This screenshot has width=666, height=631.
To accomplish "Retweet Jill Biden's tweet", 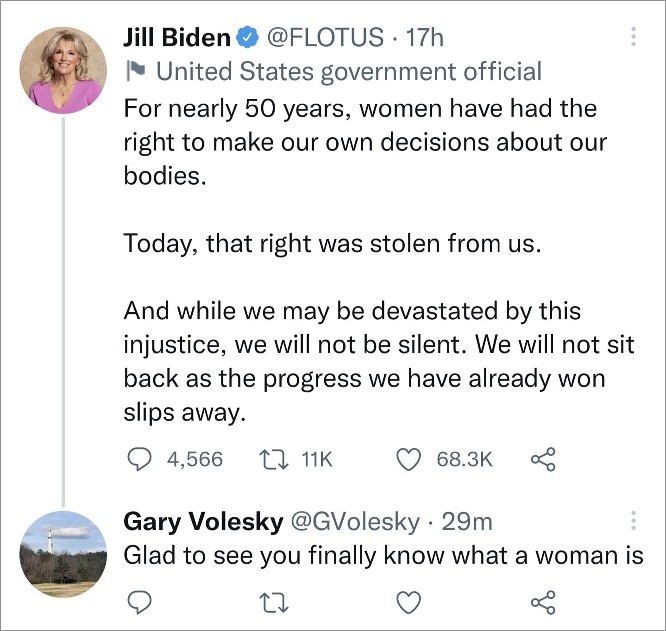I will (273, 459).
